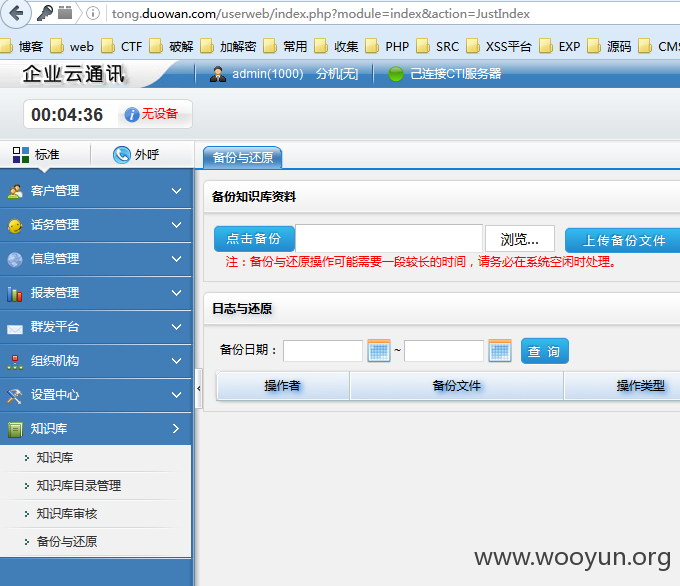Expand the 报表管理 menu chevron

pyautogui.click(x=176, y=293)
